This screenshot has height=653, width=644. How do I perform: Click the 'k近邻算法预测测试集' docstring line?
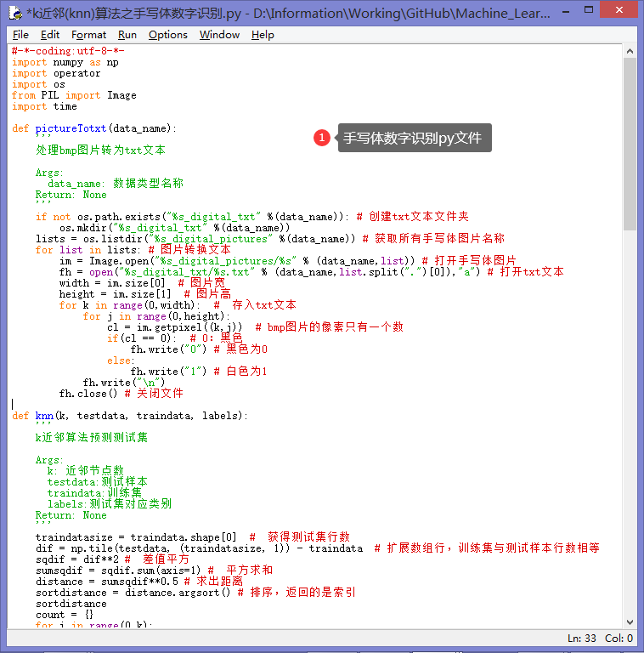(92, 437)
